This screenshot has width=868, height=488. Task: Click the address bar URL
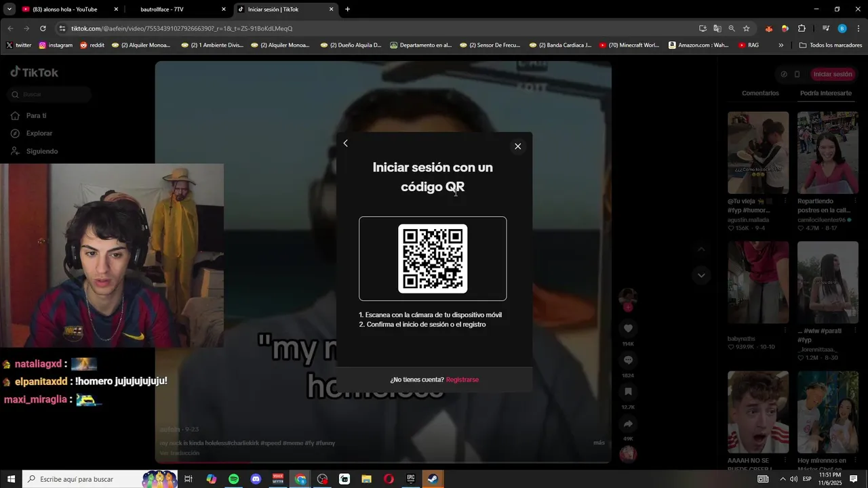point(182,28)
